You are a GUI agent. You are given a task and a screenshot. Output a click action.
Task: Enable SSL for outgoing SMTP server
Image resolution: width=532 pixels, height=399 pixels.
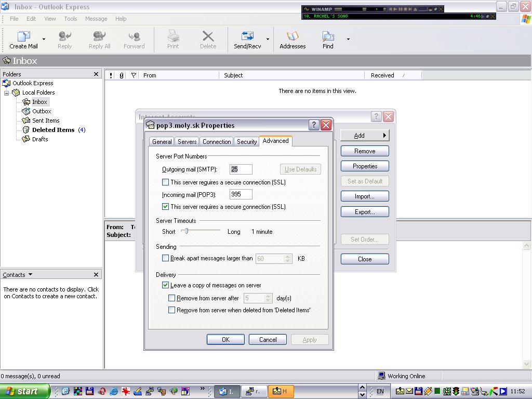[166, 182]
